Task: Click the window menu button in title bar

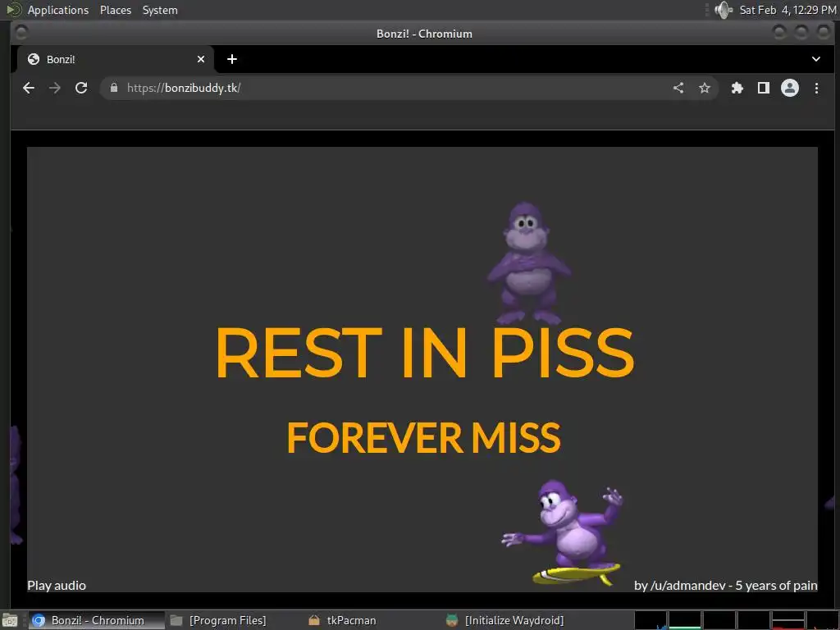Action: click(21, 33)
